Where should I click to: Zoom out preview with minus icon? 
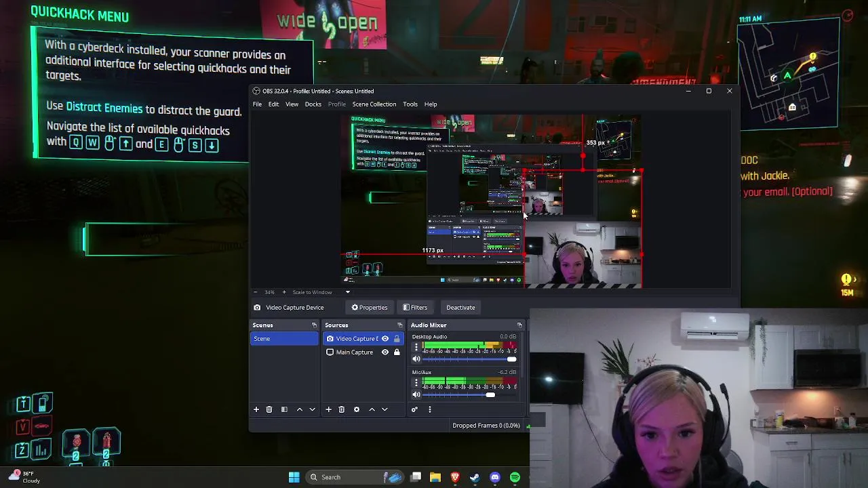256,292
